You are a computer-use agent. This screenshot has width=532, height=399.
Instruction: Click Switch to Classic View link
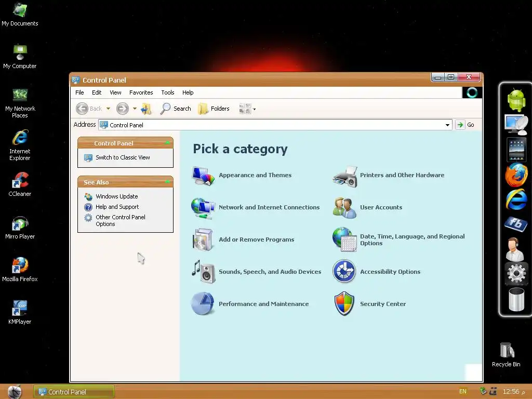123,157
